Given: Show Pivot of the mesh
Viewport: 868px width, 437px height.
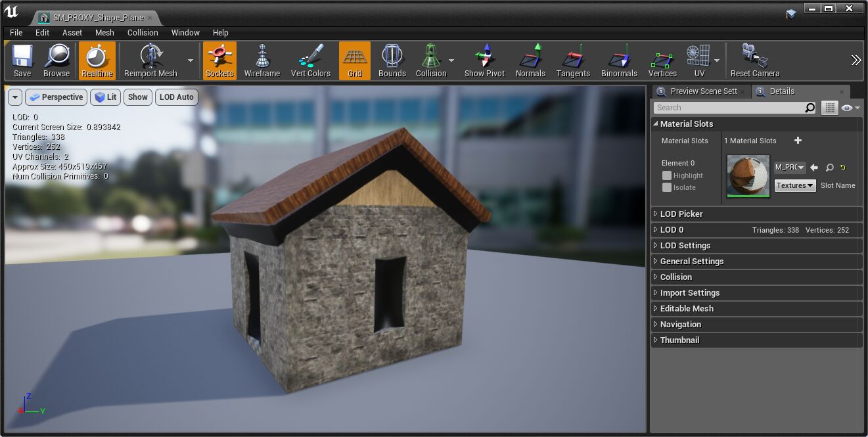Looking at the screenshot, I should coord(484,60).
